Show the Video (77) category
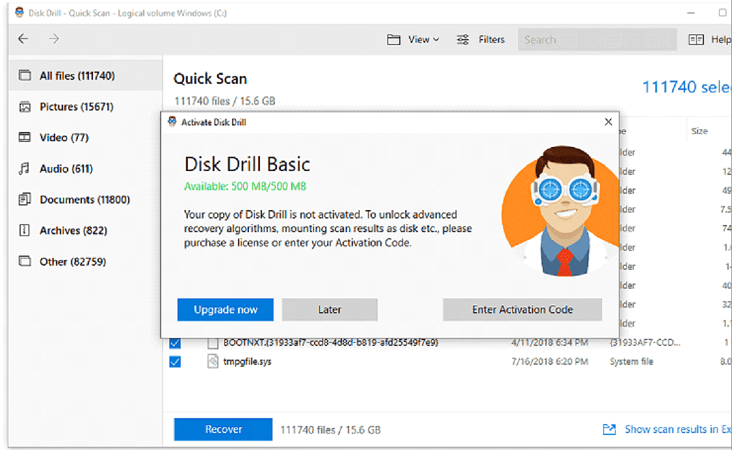The height and width of the screenshot is (450, 732). [x=85, y=138]
